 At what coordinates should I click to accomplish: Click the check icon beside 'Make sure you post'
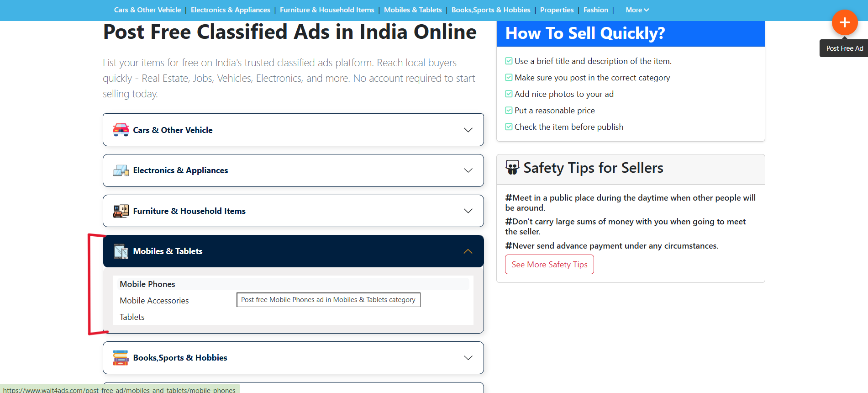click(x=509, y=78)
